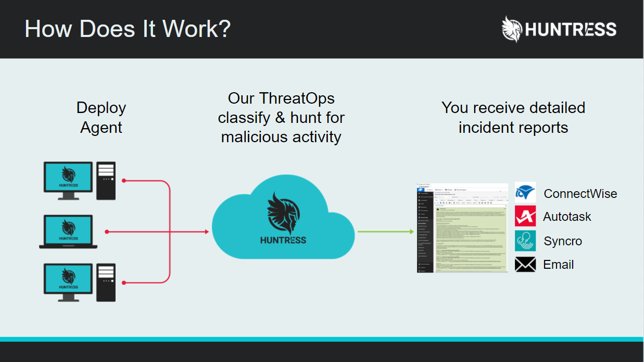
Task: Select the 'Deploy Agent' heading
Action: 101,118
